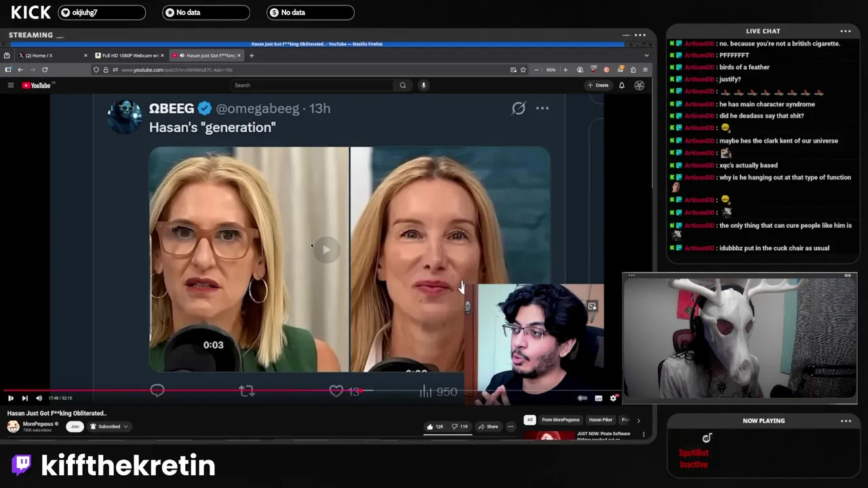Zoom out using the minus button

click(x=536, y=70)
